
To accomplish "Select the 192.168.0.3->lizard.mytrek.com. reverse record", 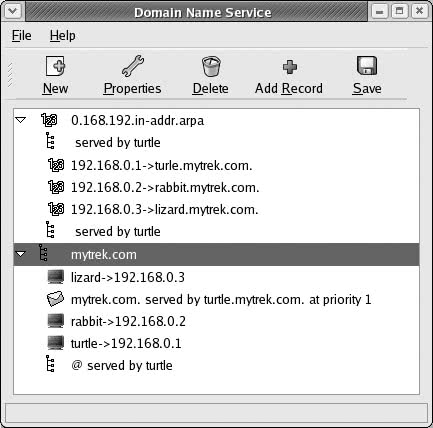I will pos(165,210).
